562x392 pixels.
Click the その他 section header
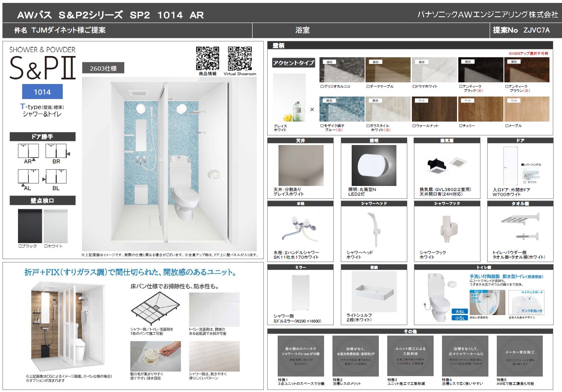(410, 331)
